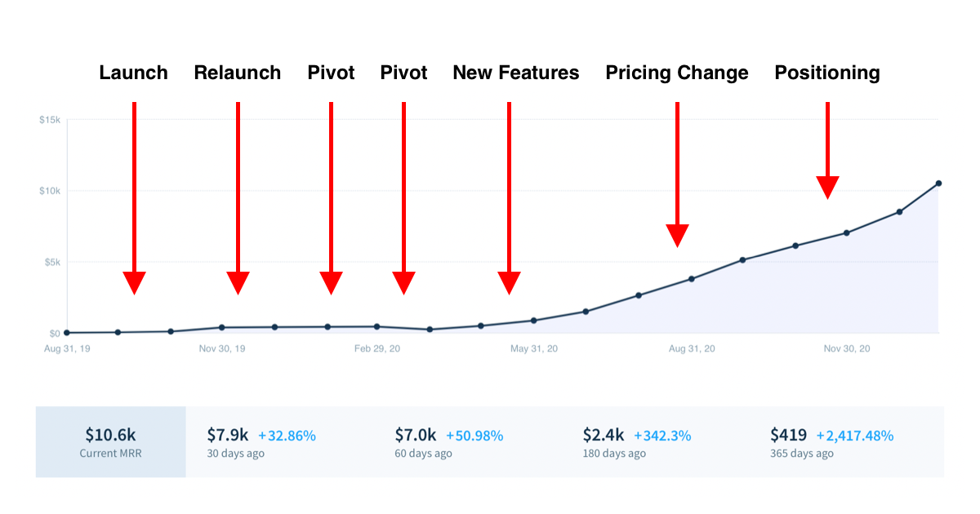This screenshot has height=514, width=980.
Task: Click the Relaunch annotation label
Action: coord(237,73)
